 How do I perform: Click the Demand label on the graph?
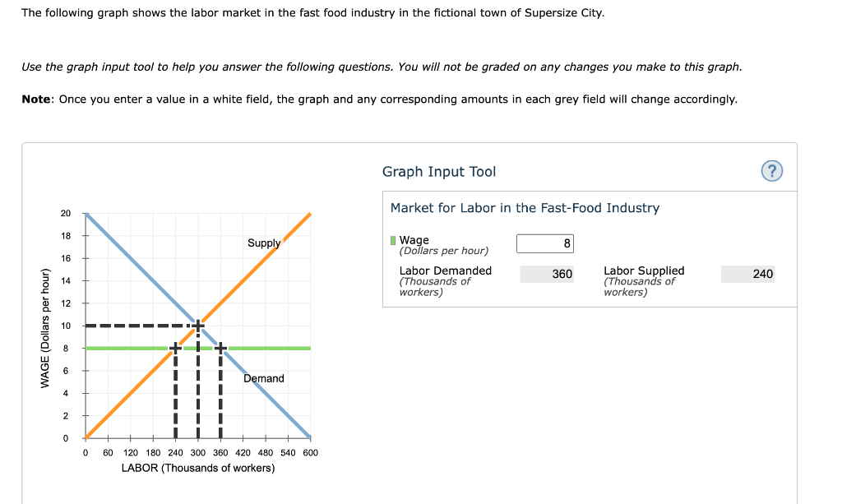(x=263, y=378)
